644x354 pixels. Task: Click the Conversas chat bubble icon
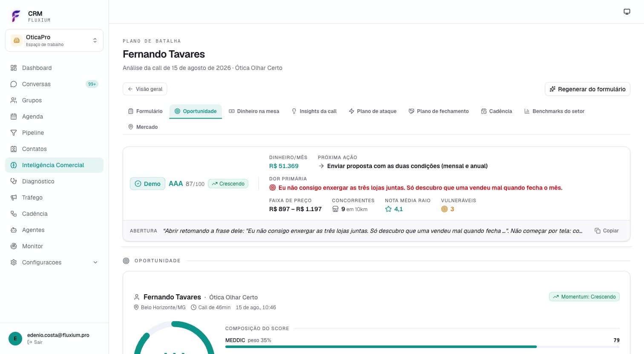(14, 84)
